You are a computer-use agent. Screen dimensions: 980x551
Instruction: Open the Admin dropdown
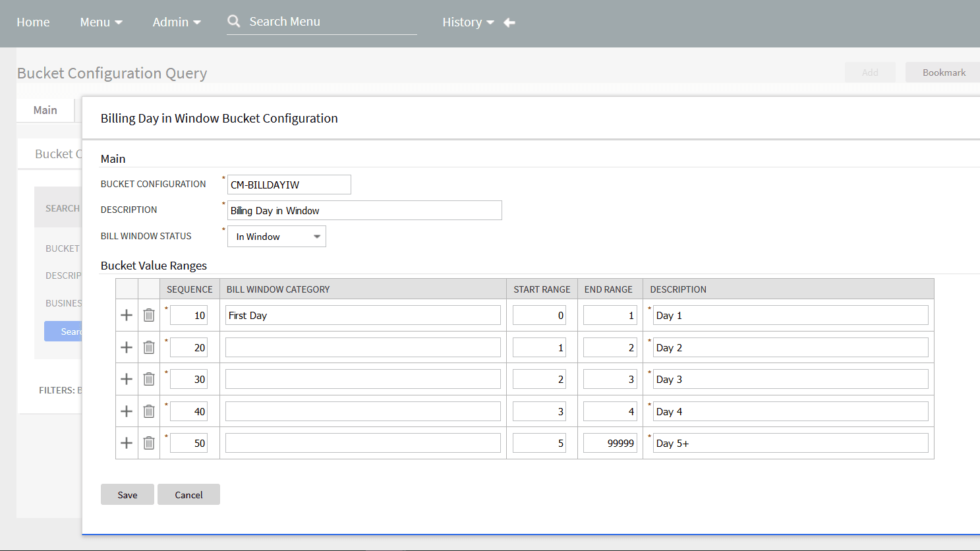pos(175,22)
